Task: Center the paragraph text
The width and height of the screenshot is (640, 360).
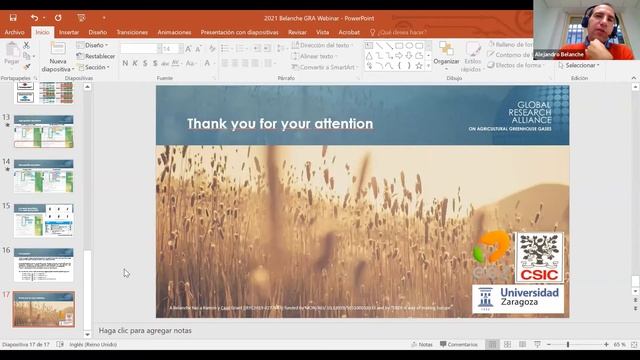Action: tap(235, 63)
